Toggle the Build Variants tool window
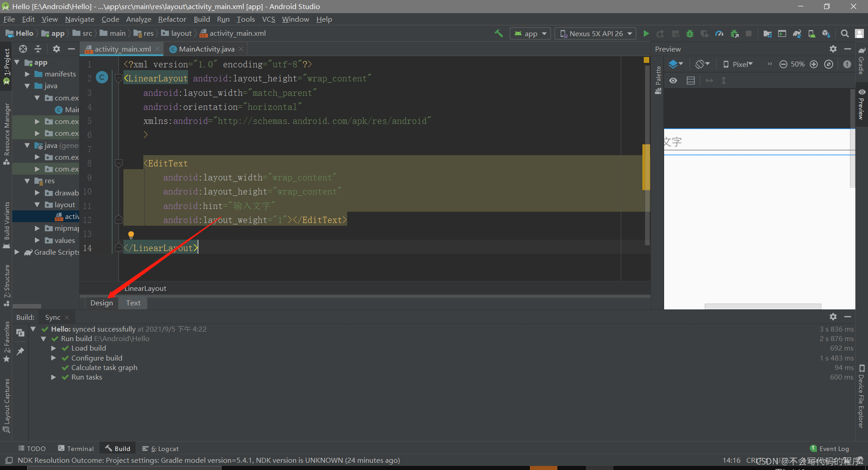Screen dimensions: 868x470 pyautogui.click(x=6, y=225)
